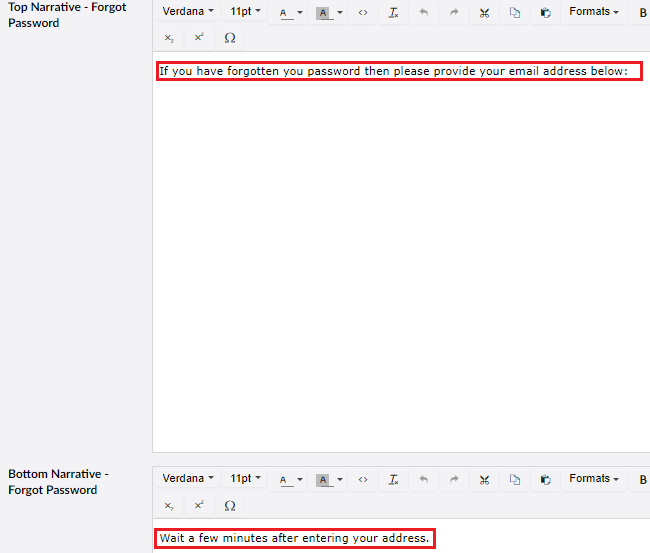This screenshot has width=650, height=553.
Task: Apply subscript in the top editor
Action: coord(169,38)
